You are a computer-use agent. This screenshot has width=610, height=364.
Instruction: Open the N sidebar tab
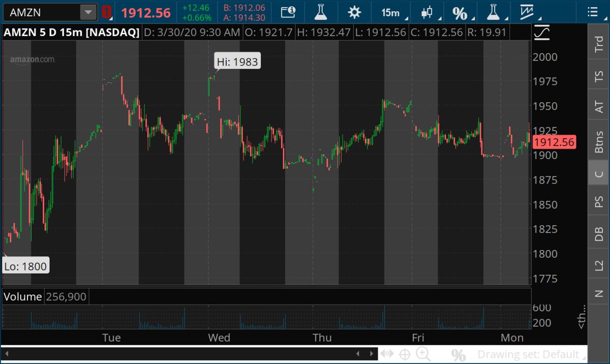599,293
